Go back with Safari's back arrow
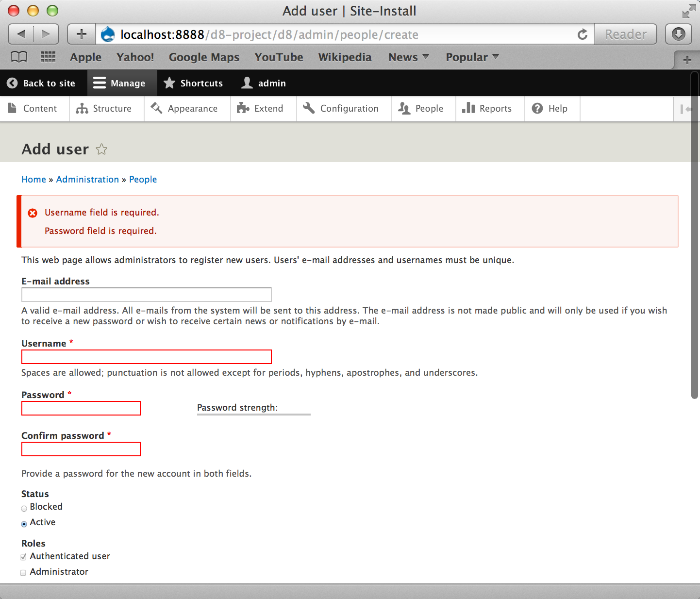 [21, 34]
